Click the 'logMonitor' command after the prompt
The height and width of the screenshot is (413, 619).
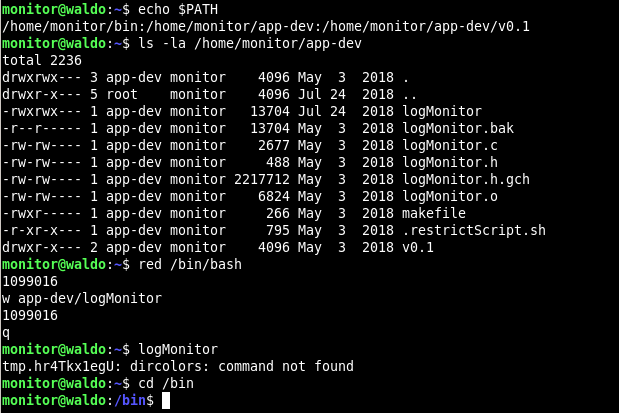(x=178, y=349)
